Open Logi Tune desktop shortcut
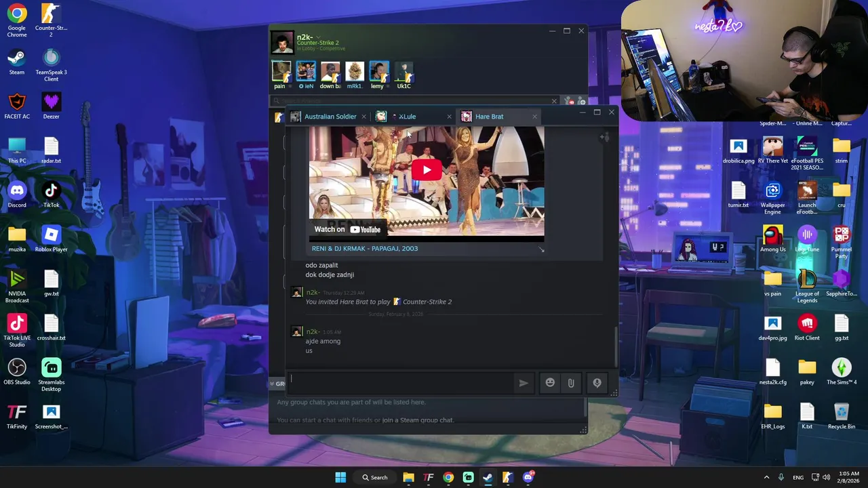 point(807,239)
